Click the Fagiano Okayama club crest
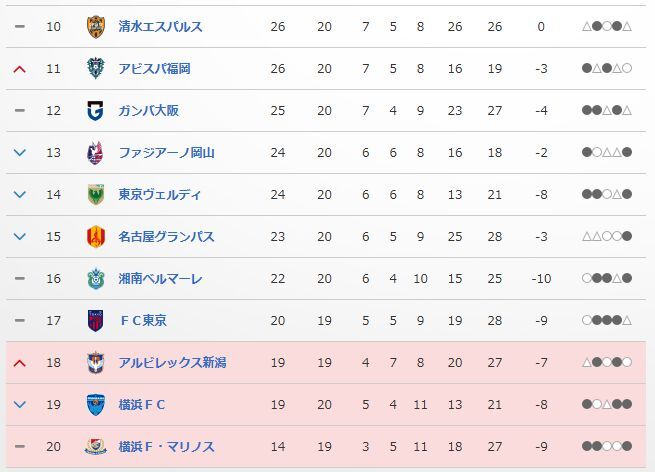This screenshot has width=655, height=472. tap(95, 153)
